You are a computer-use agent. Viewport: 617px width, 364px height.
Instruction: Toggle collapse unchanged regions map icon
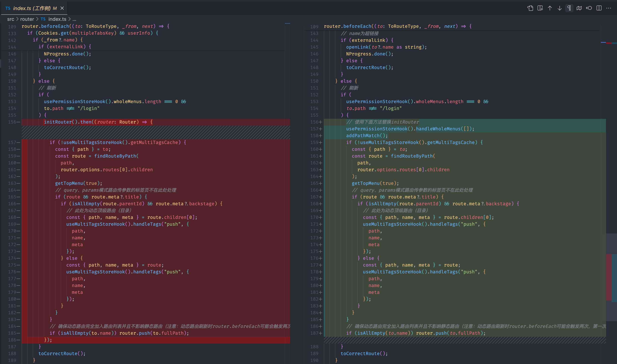[579, 8]
